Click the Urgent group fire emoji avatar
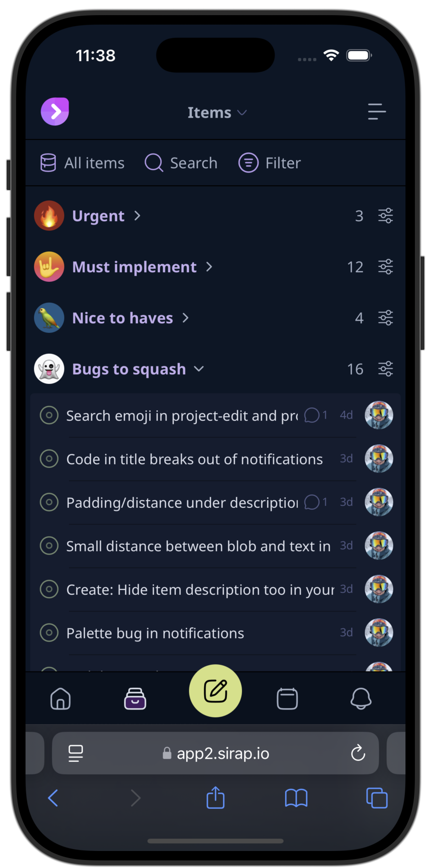The width and height of the screenshot is (431, 868). [49, 216]
